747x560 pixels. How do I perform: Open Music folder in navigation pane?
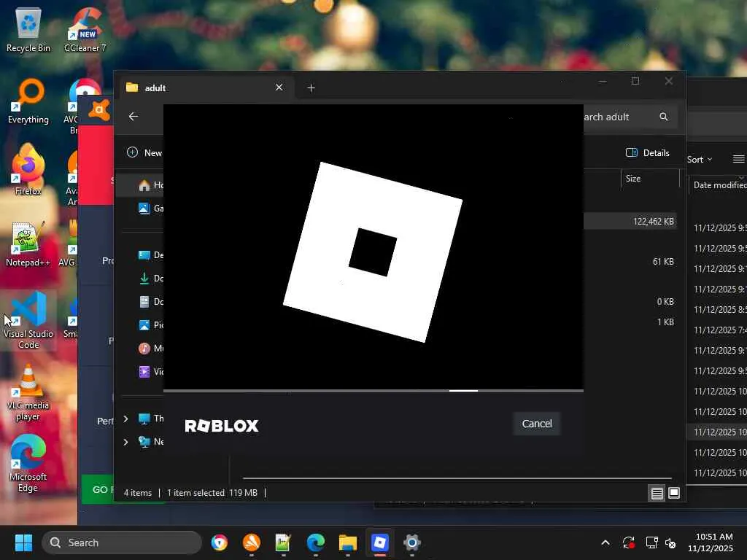(x=150, y=348)
